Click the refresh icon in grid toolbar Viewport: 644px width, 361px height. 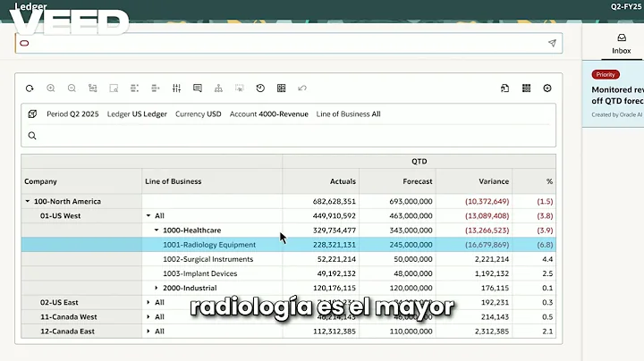pos(30,88)
